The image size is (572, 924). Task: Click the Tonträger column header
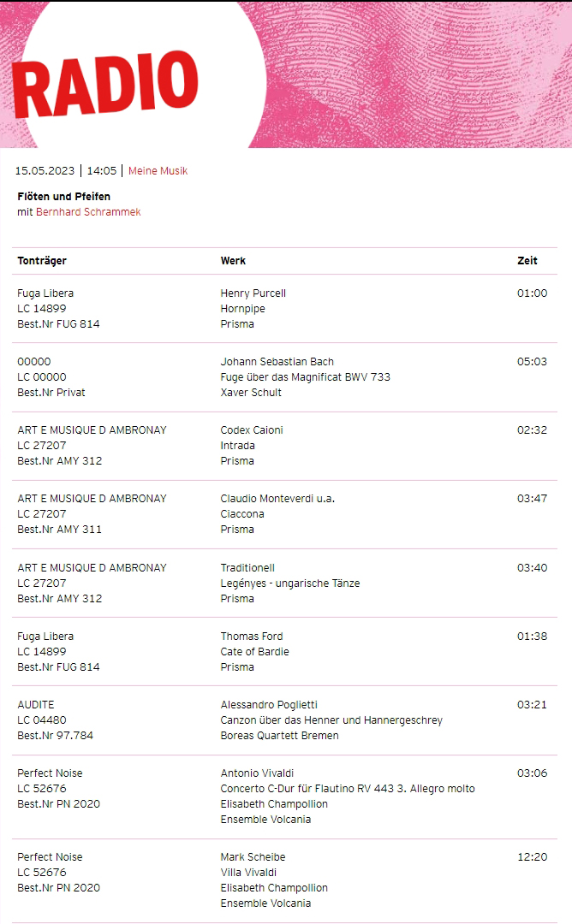(42, 260)
